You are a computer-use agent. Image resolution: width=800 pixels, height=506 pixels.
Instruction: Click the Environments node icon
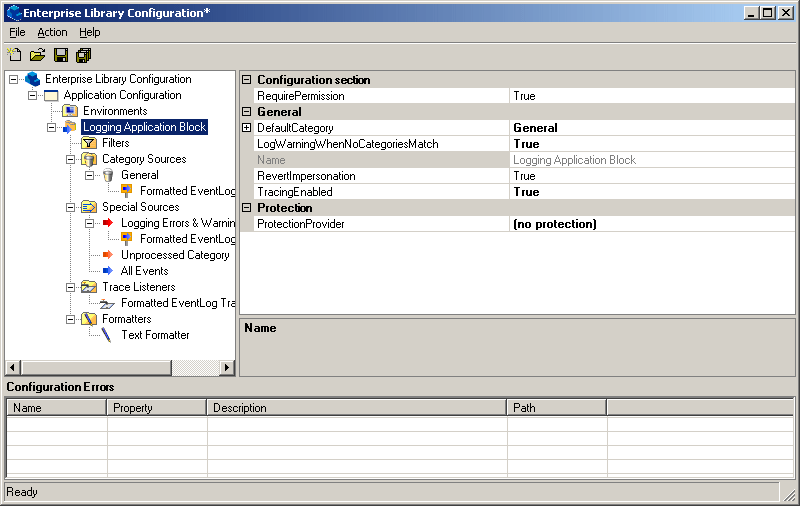[70, 111]
